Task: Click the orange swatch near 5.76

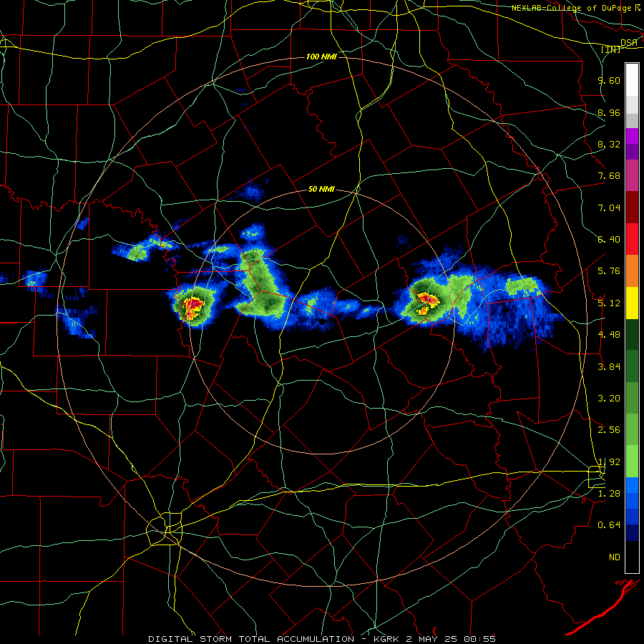Action: pyautogui.click(x=632, y=270)
